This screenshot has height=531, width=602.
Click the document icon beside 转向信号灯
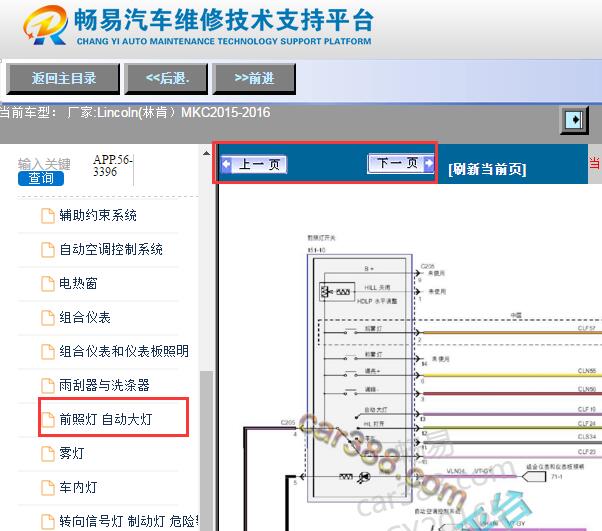[48, 522]
